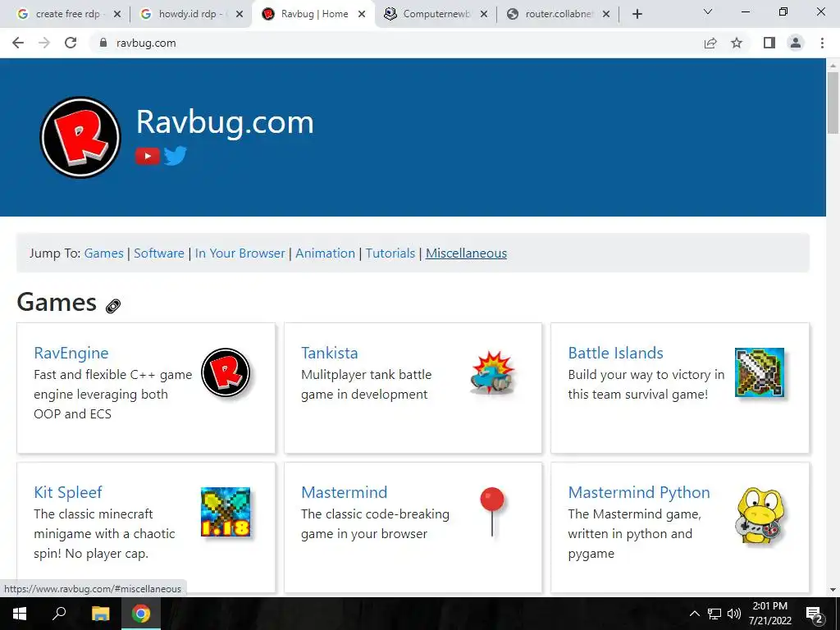Click the browser forward arrow
Screen dimensions: 840x630
pos(44,43)
